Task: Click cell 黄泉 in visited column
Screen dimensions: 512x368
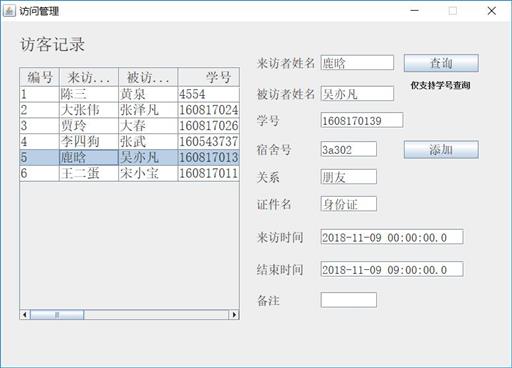Action: 148,94
